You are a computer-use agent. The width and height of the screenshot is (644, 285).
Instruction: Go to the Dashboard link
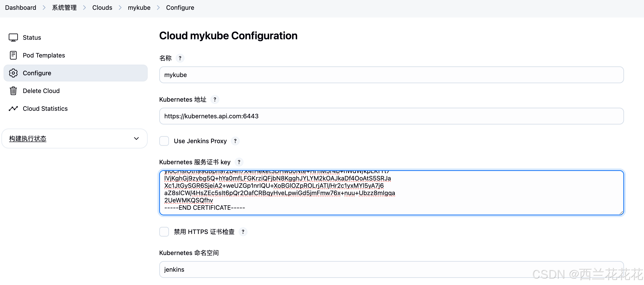(x=20, y=8)
